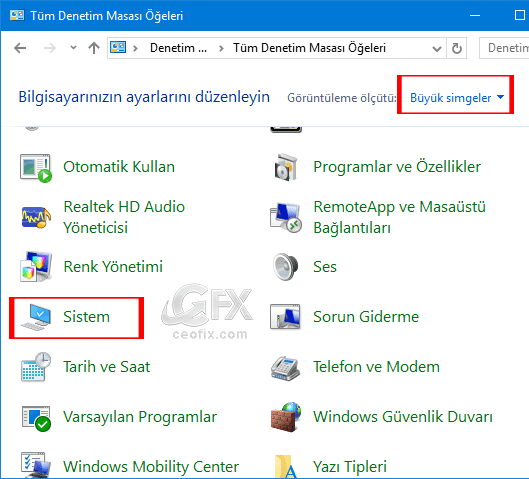529x479 pixels.
Task: Open the Yazı Tipleri link
Action: pos(350,467)
